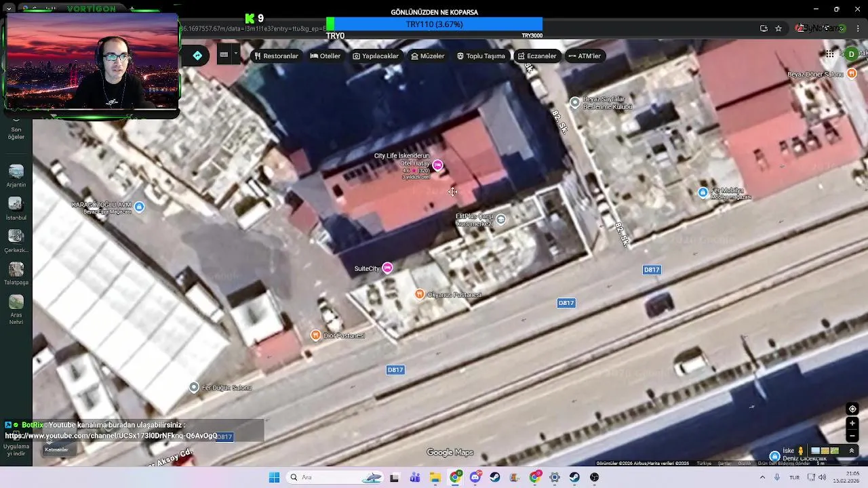Filter map by Yapılacaklar
The width and height of the screenshot is (868, 488).
tap(376, 56)
